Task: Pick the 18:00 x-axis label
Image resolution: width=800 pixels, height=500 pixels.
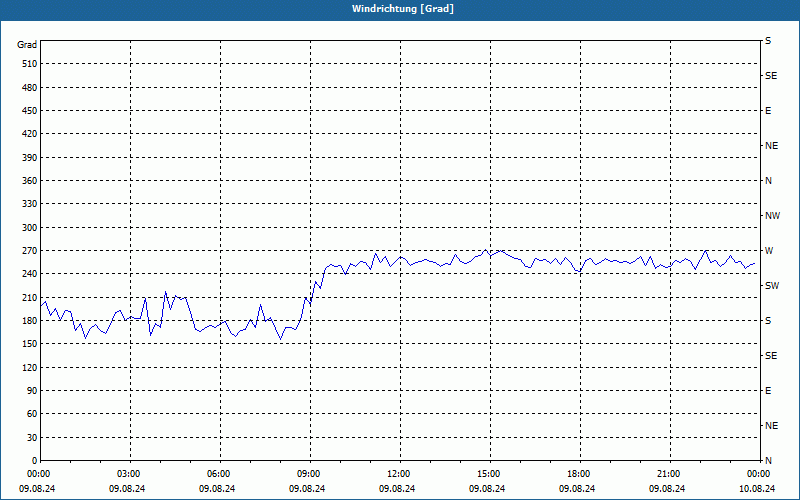Action: click(x=580, y=474)
